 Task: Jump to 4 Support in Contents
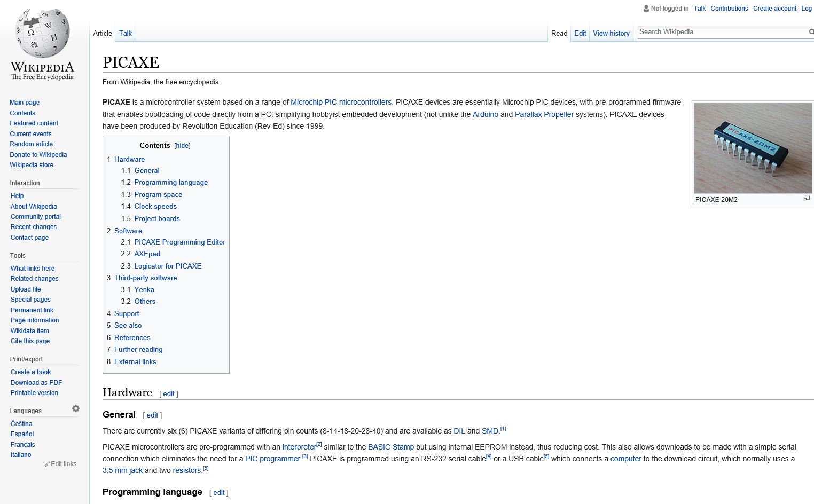tap(123, 313)
